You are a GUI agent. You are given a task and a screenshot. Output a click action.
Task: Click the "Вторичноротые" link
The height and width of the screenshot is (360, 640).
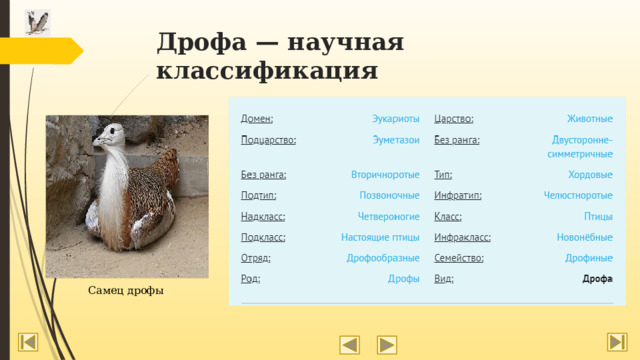click(x=385, y=175)
